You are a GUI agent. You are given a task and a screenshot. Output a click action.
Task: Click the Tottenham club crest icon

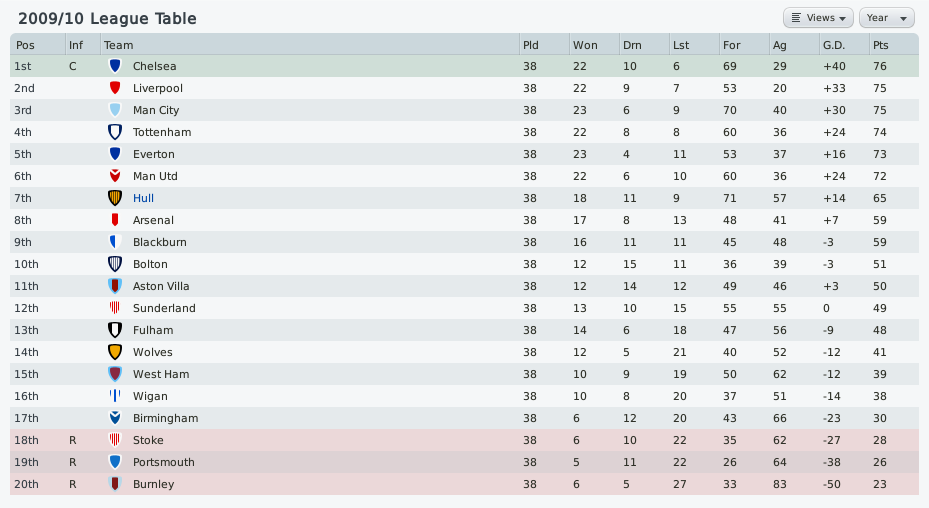coord(115,132)
